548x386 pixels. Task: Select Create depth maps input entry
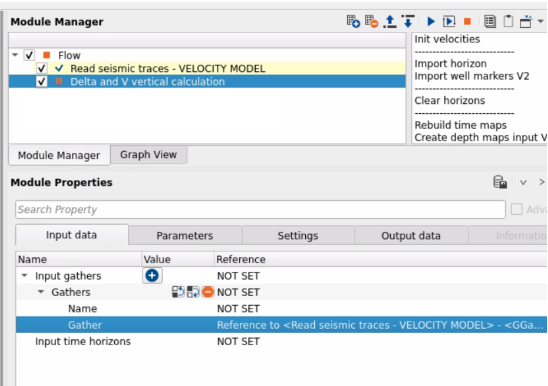tap(481, 137)
